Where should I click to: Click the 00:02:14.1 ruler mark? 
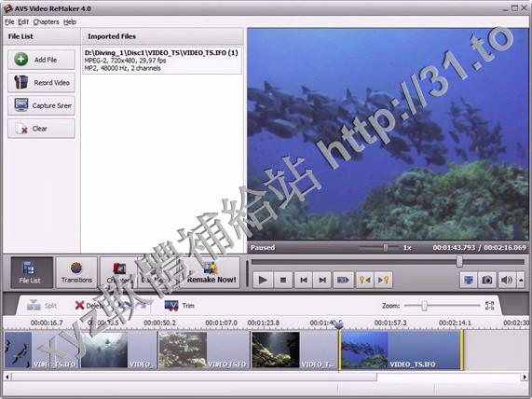(x=455, y=323)
